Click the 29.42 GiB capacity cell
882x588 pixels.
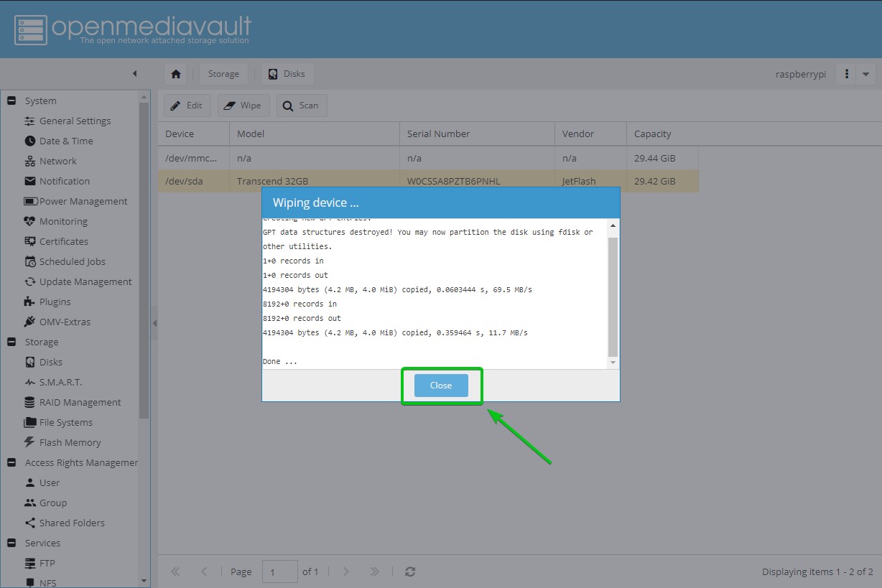[x=663, y=181]
